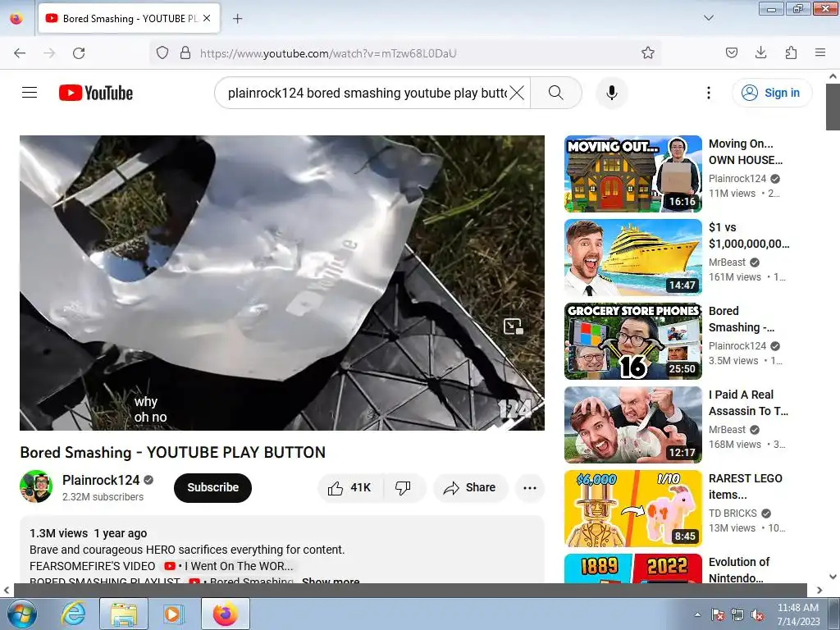Click the page vertical scrollbar thumb
This screenshot has height=630, width=840.
(x=833, y=106)
